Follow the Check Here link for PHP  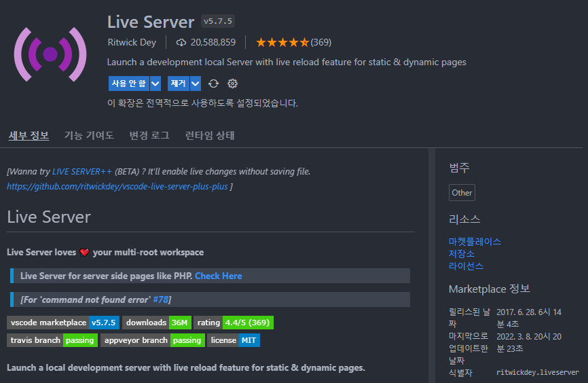point(218,276)
